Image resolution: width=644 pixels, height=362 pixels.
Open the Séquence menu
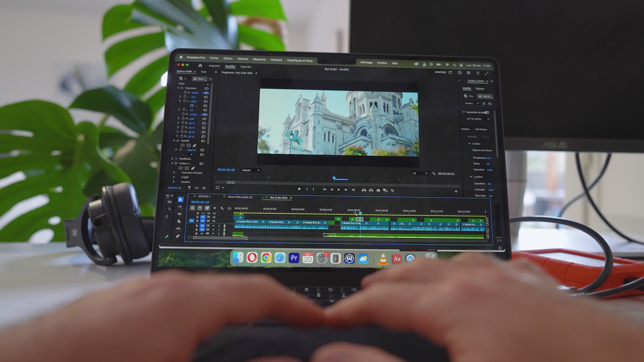coord(259,59)
